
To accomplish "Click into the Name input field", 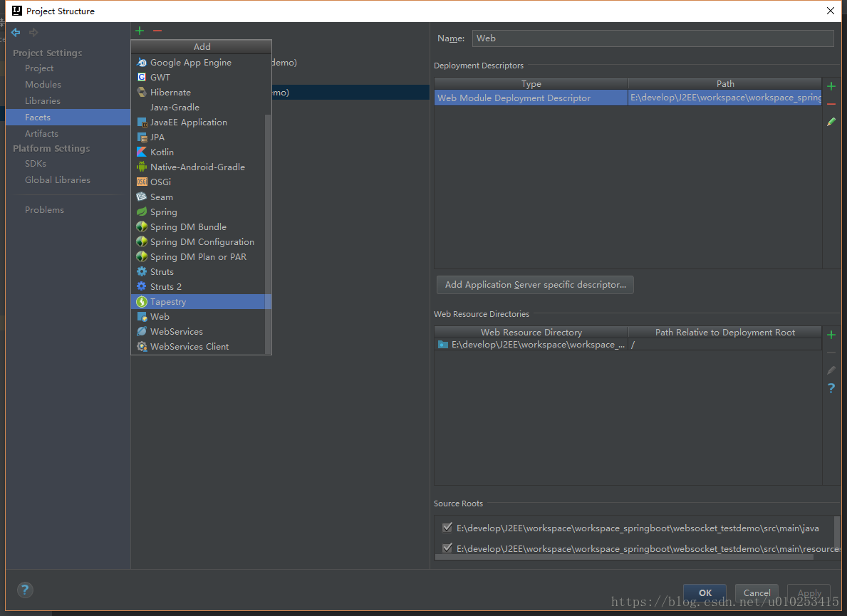I will [x=653, y=38].
